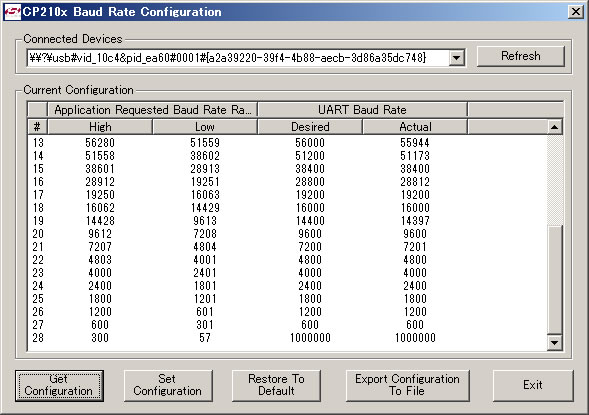The image size is (589, 415).
Task: Select row 18 Low value 14429
Action: point(205,208)
